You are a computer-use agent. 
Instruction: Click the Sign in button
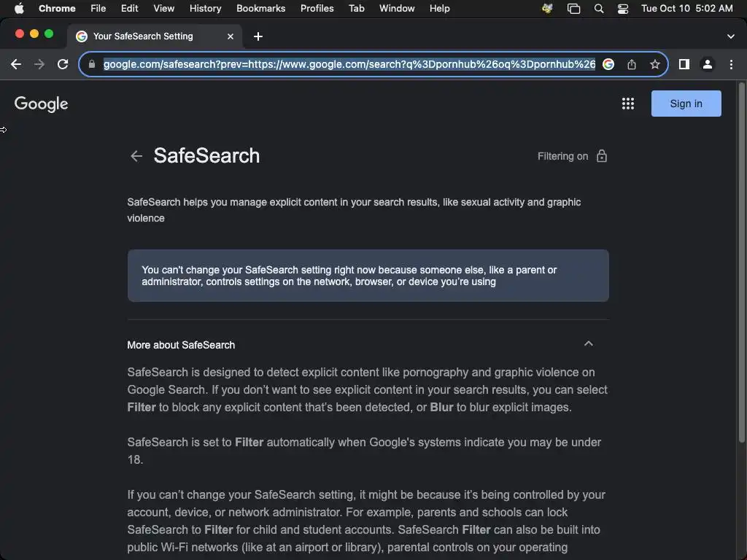click(x=686, y=104)
